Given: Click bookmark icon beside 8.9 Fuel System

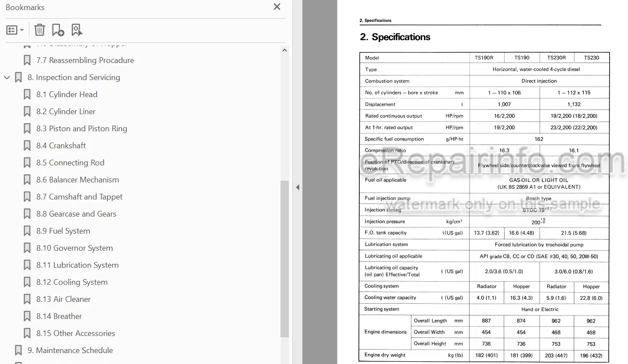Looking at the screenshot, I should [x=27, y=231].
